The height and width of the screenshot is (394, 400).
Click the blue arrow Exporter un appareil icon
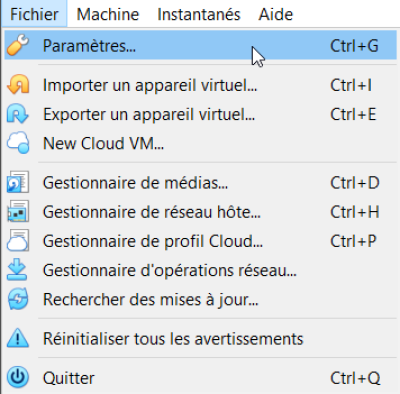tap(18, 114)
